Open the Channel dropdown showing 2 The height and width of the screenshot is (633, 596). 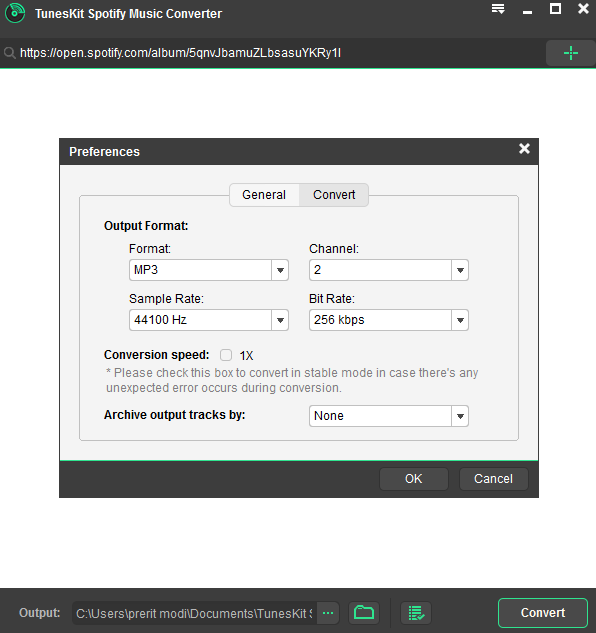tap(389, 270)
